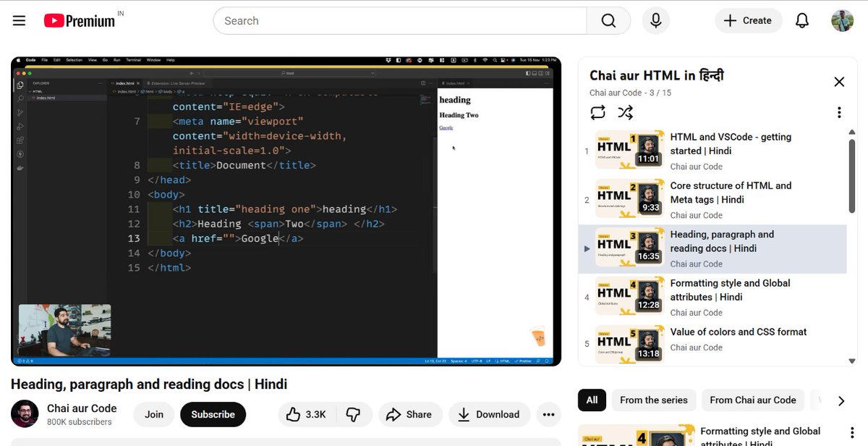Open more video actions via the ellipsis
This screenshot has width=868, height=446.
coord(548,414)
